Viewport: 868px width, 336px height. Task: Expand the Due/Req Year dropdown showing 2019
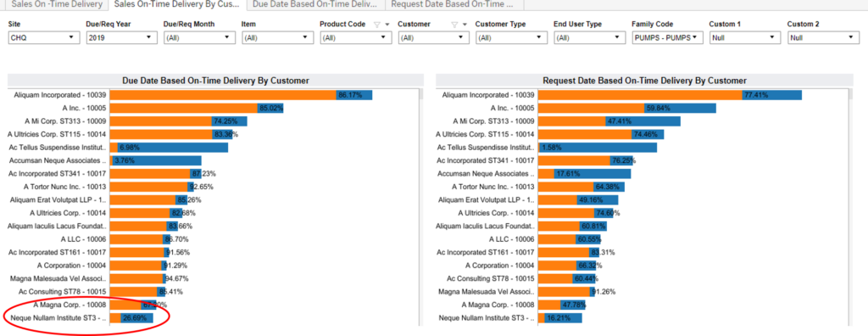point(122,37)
